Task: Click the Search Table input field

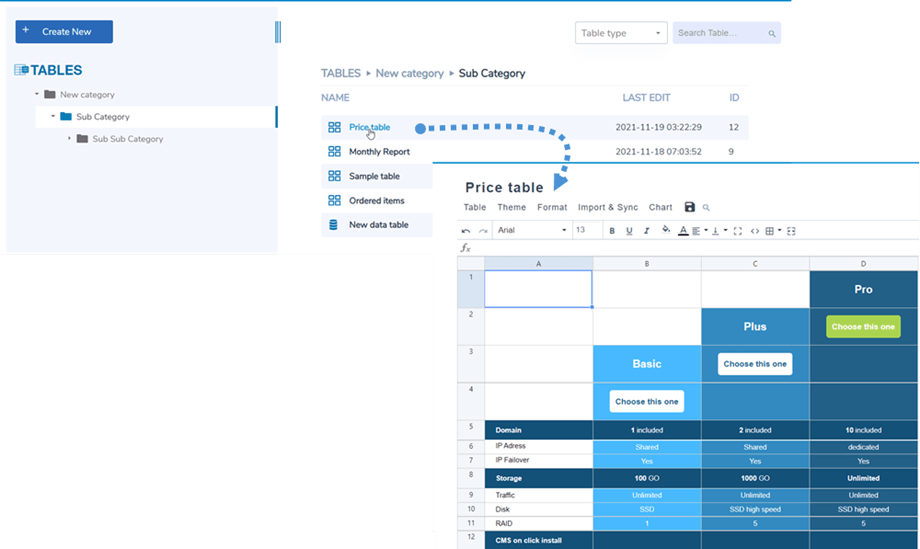Action: 721,33
